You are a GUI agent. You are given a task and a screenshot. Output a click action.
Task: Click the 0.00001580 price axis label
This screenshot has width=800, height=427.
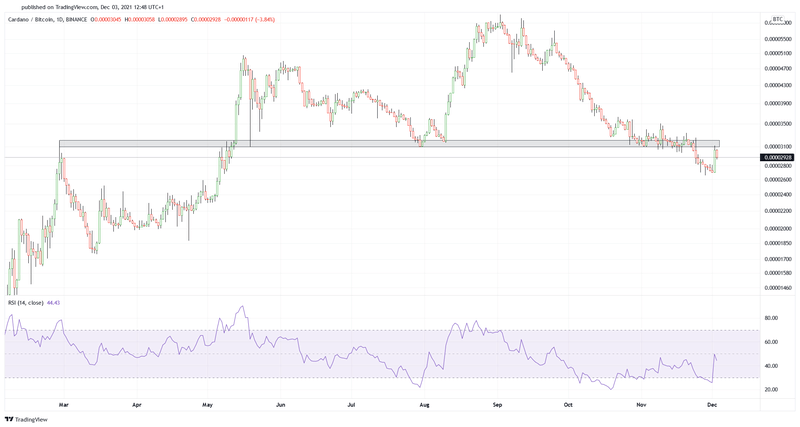[778, 273]
